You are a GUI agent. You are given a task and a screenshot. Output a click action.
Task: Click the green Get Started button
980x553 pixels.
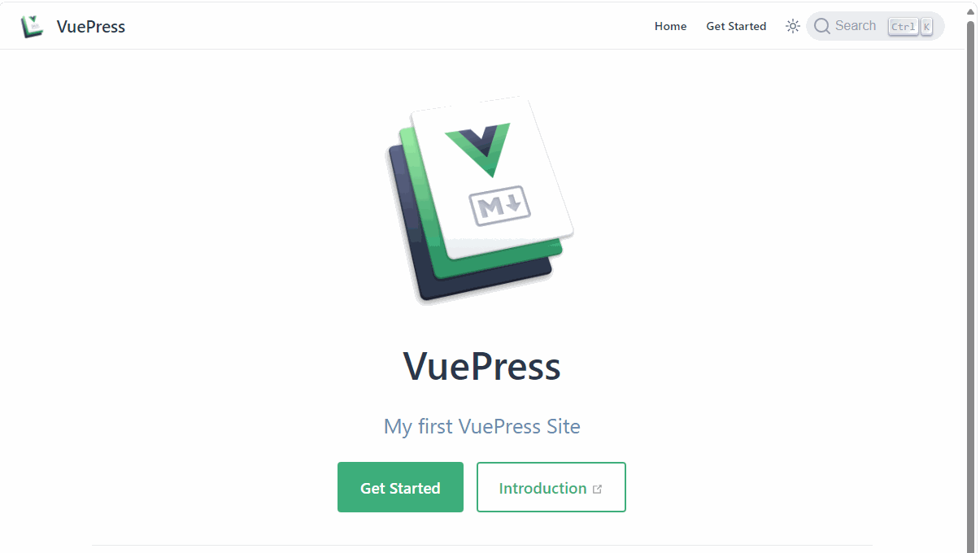[x=400, y=487]
